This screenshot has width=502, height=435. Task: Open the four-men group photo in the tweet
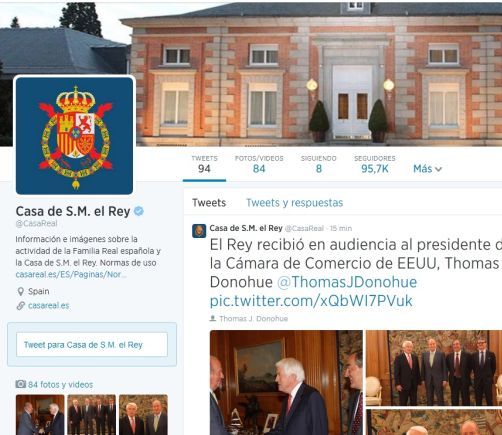pos(434,368)
